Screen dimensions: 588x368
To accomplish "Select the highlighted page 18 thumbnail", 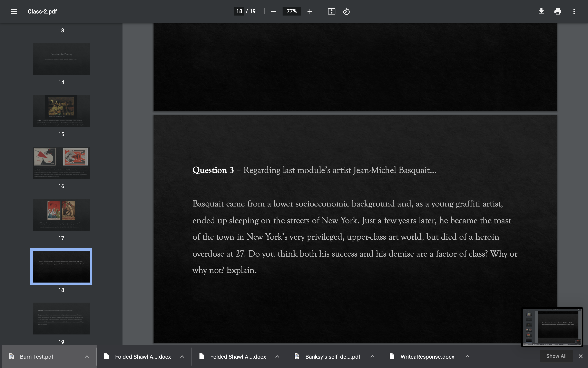I will pyautogui.click(x=61, y=267).
